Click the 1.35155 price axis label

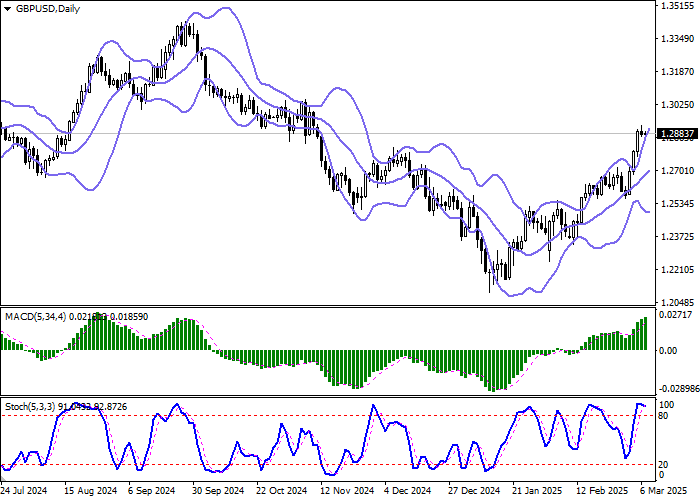tap(677, 6)
